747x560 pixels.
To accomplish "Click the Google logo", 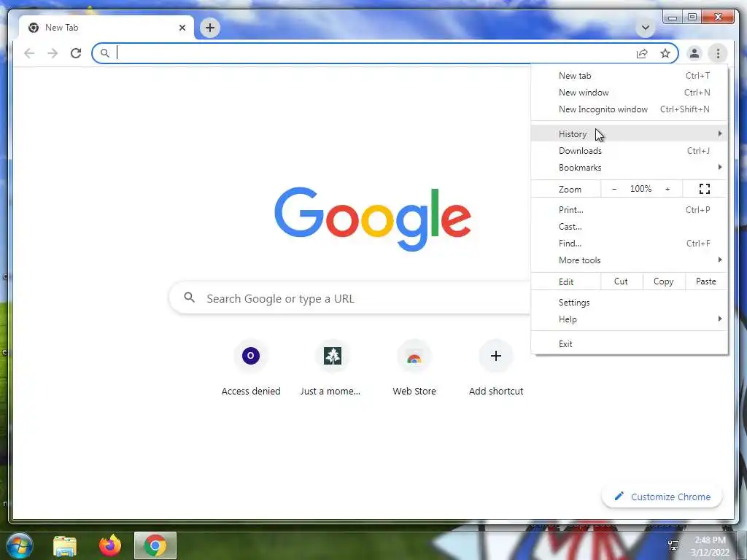I will 373,219.
